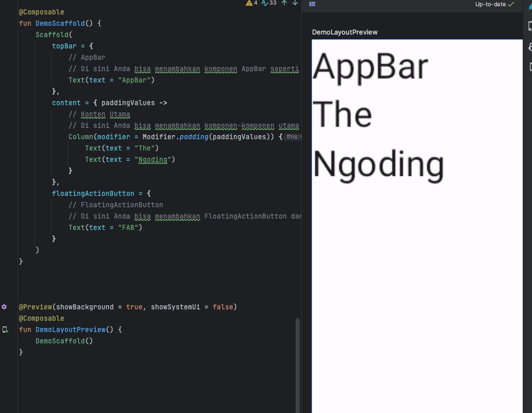
Task: Click the purple gear gutter icon beside @Preview
Action: (x=5, y=307)
